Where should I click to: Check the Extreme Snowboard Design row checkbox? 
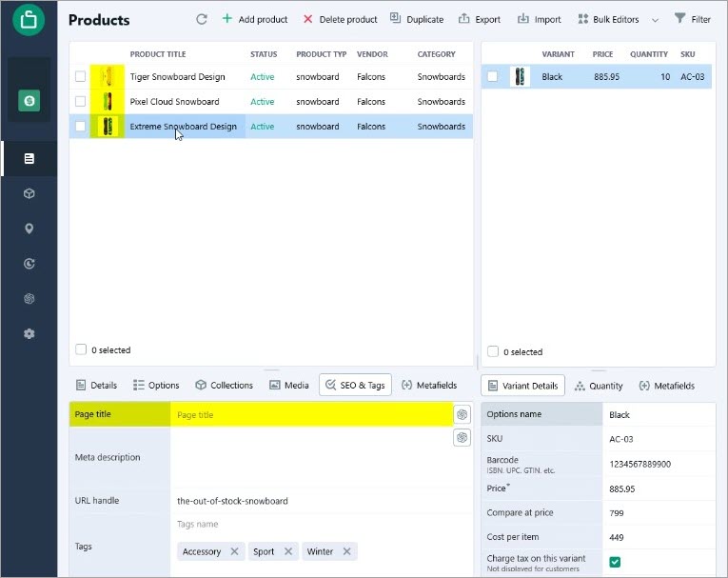click(80, 126)
